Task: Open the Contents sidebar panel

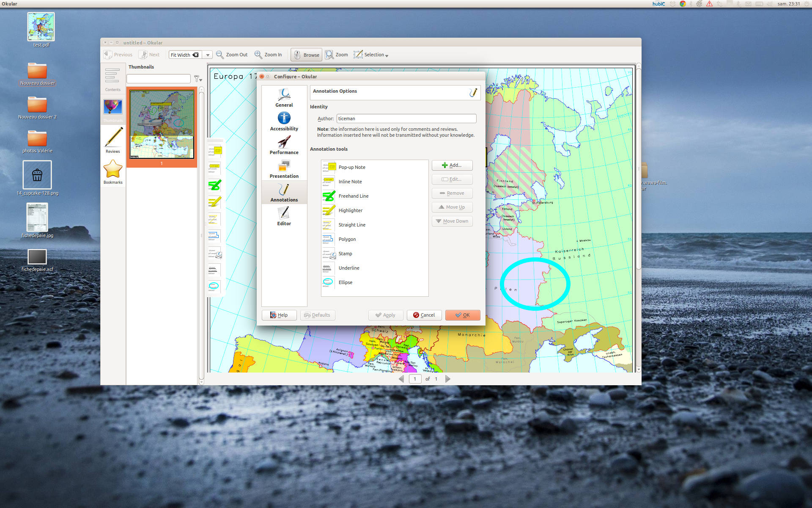Action: pos(113,79)
